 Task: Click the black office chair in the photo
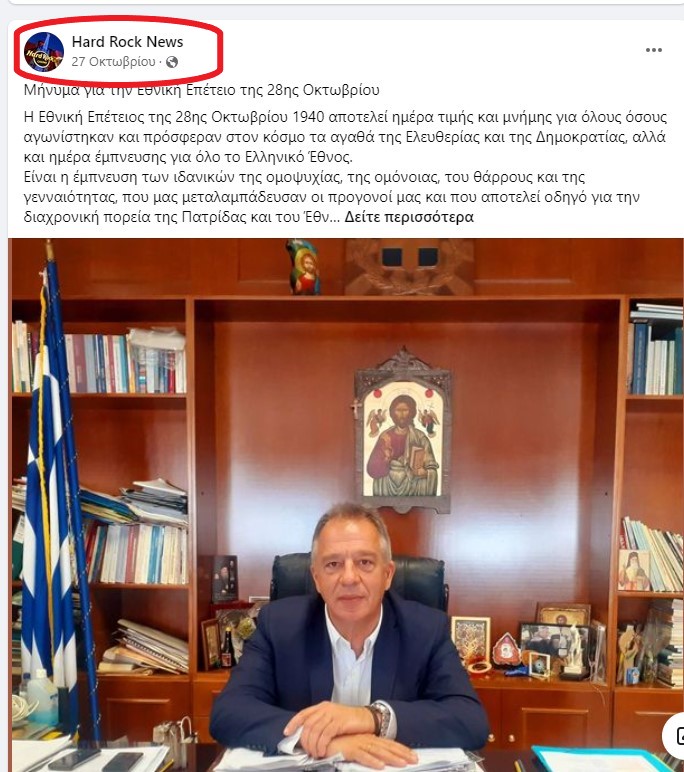click(358, 577)
